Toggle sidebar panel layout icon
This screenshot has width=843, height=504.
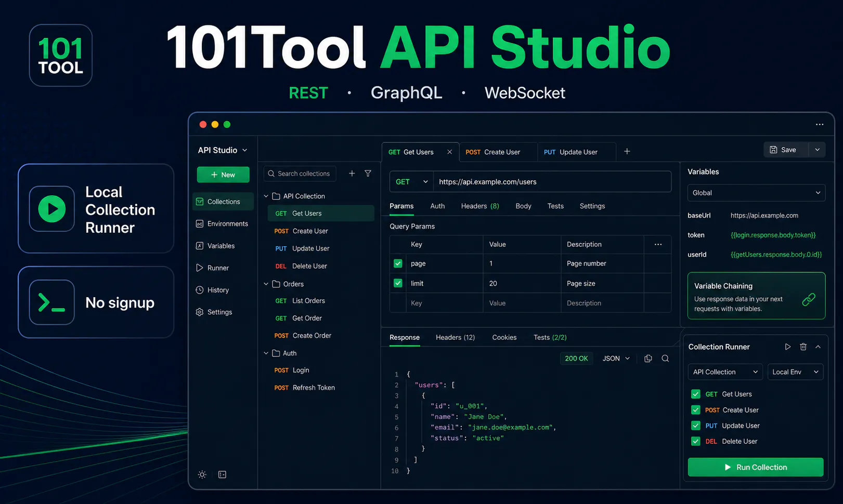222,474
